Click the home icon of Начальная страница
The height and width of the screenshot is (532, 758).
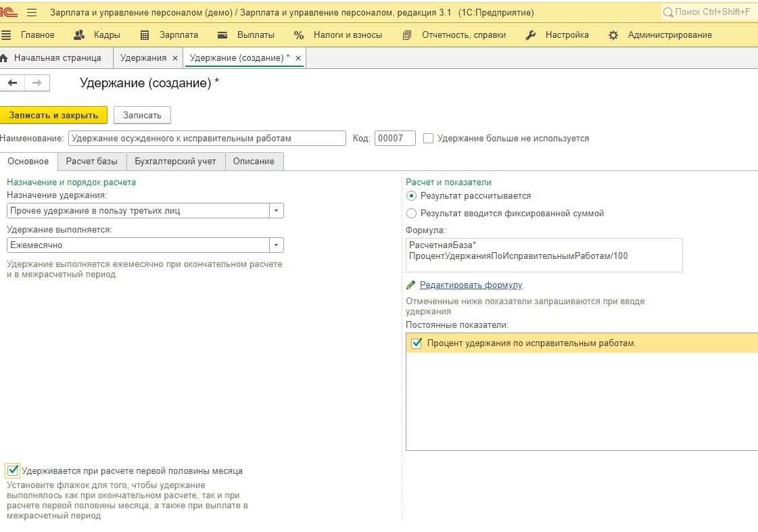coord(4,58)
